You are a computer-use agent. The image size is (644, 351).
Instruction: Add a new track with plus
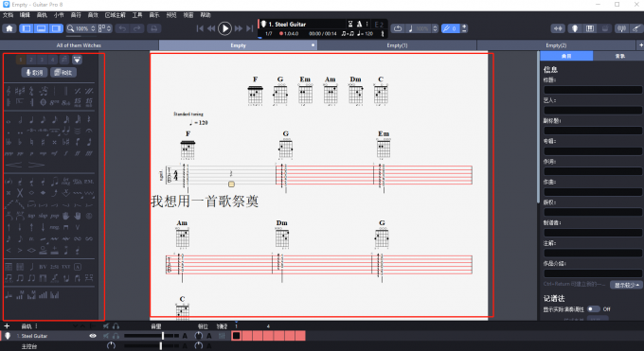(7, 326)
